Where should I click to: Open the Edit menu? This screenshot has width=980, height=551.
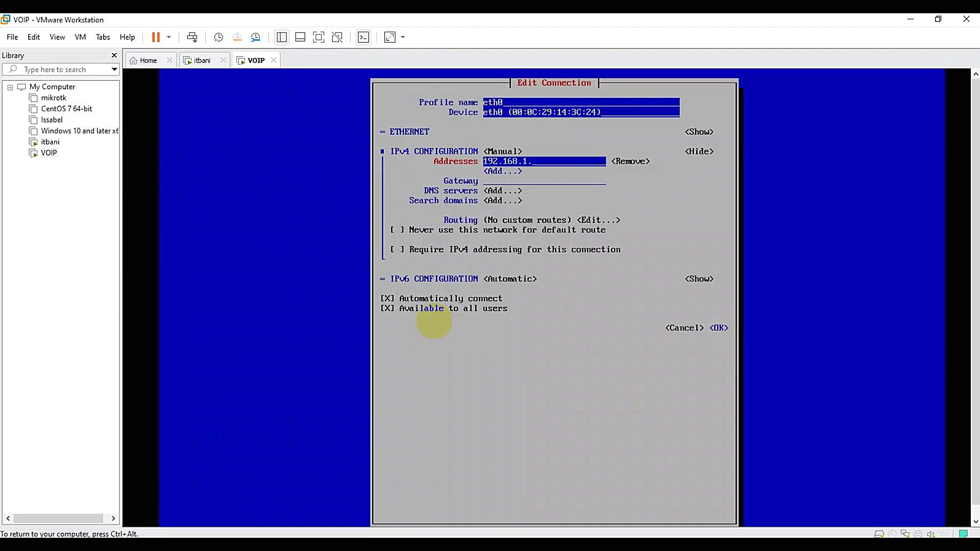(x=34, y=37)
